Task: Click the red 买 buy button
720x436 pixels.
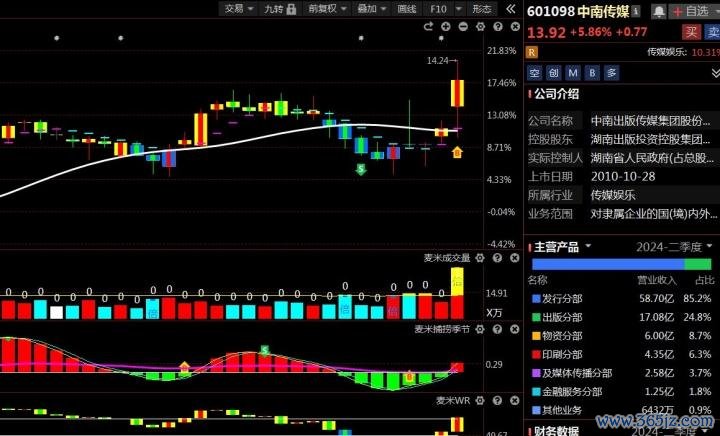Action: click(691, 32)
